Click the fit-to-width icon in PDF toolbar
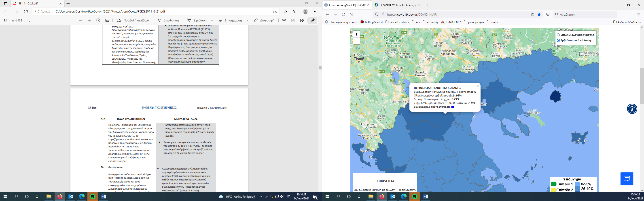This screenshot has width=644, height=201. 107,21
